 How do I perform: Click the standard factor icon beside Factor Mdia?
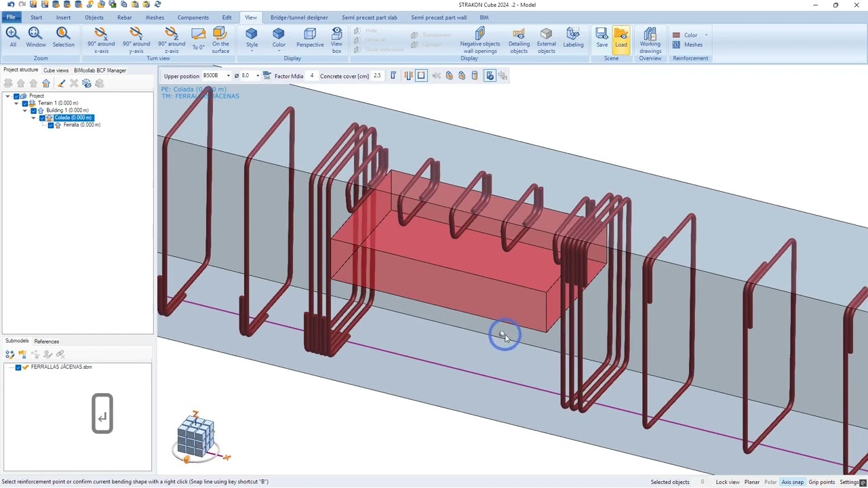(267, 76)
